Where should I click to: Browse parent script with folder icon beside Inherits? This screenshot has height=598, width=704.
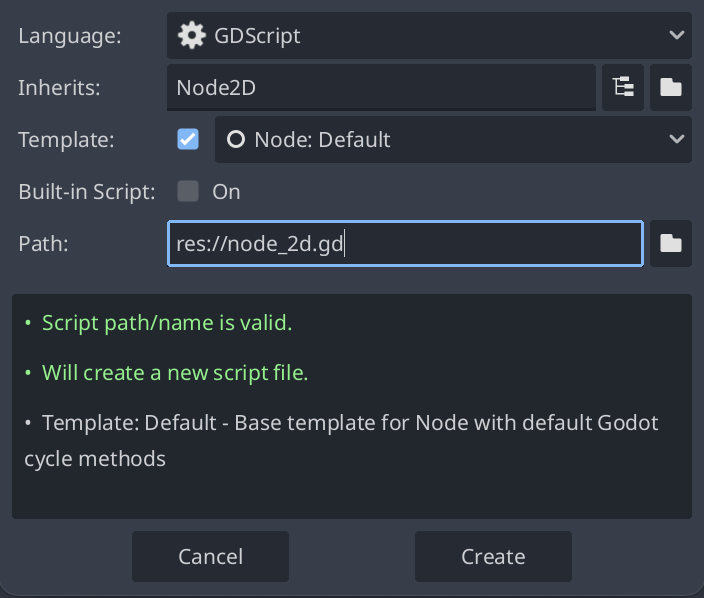click(x=671, y=87)
